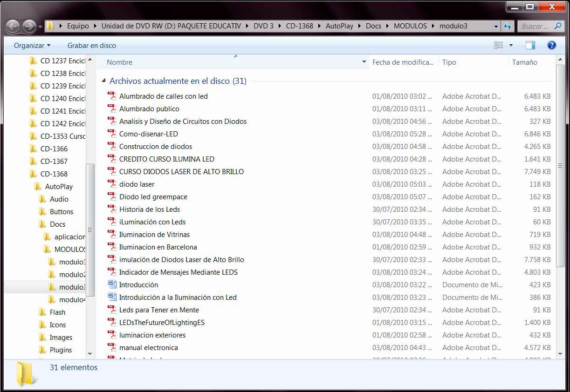570x392 pixels.
Task: Click the Docs breadcrumb segment
Action: [373, 26]
